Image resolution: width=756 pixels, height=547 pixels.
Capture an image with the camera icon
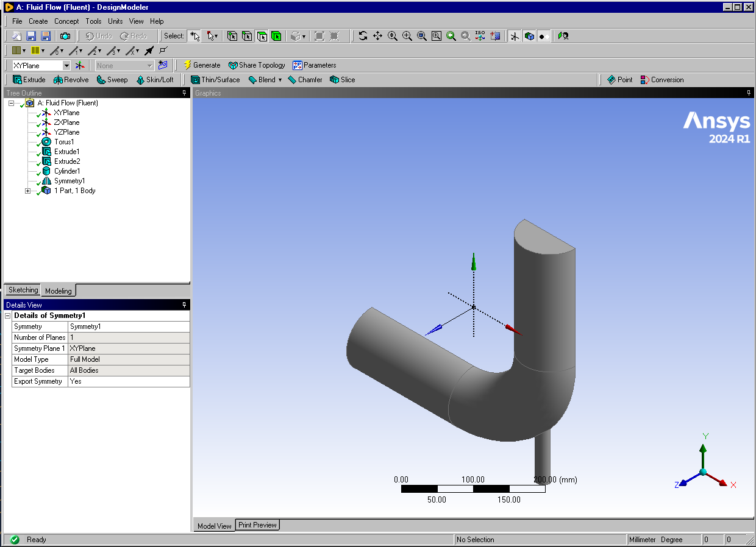point(65,36)
